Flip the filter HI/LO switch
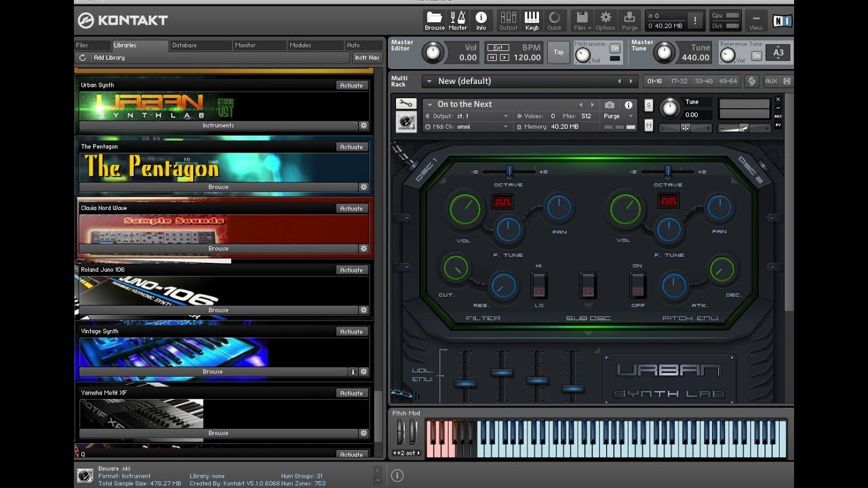868x488 pixels. click(x=538, y=285)
